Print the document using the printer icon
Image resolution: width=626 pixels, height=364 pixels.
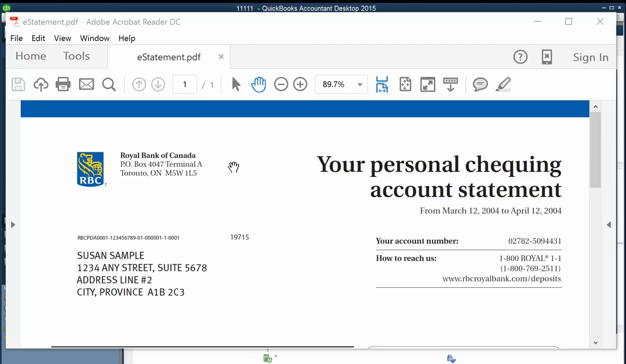click(x=63, y=84)
